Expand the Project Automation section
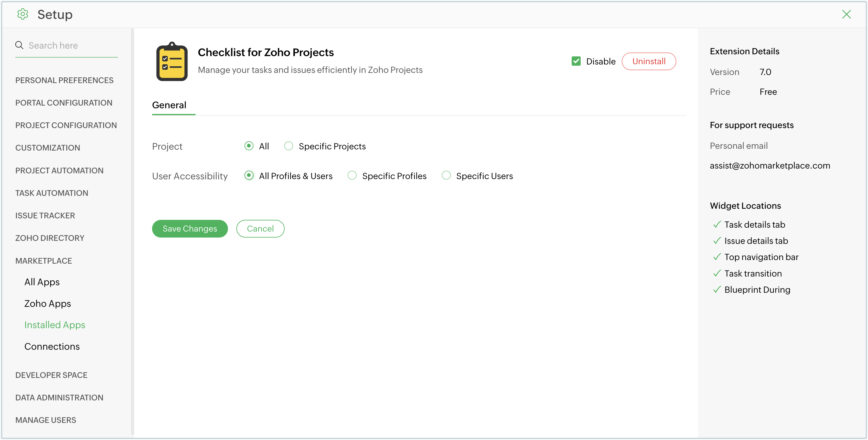This screenshot has height=440, width=868. pos(59,170)
